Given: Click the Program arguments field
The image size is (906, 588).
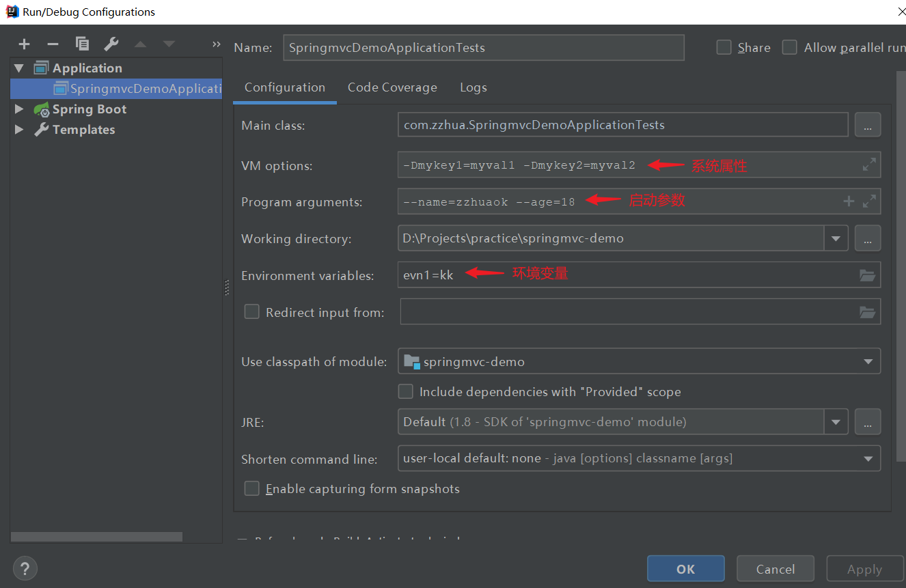Looking at the screenshot, I should (639, 201).
